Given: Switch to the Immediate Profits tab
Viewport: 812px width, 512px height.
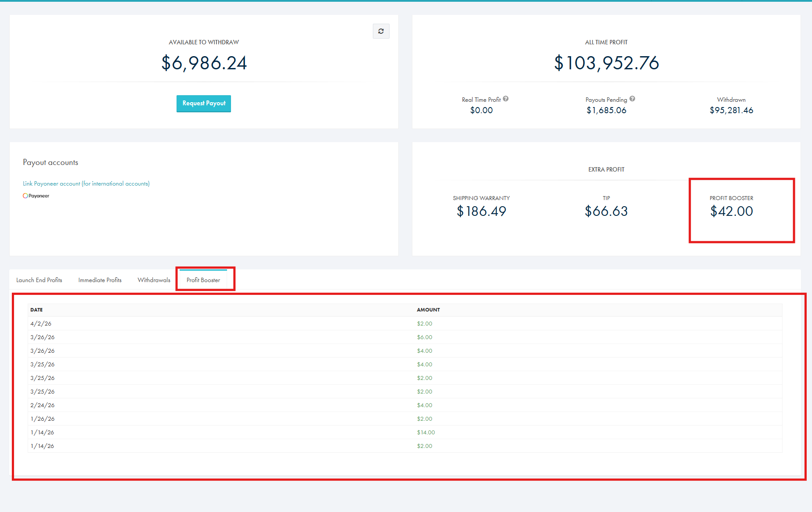Looking at the screenshot, I should click(100, 280).
